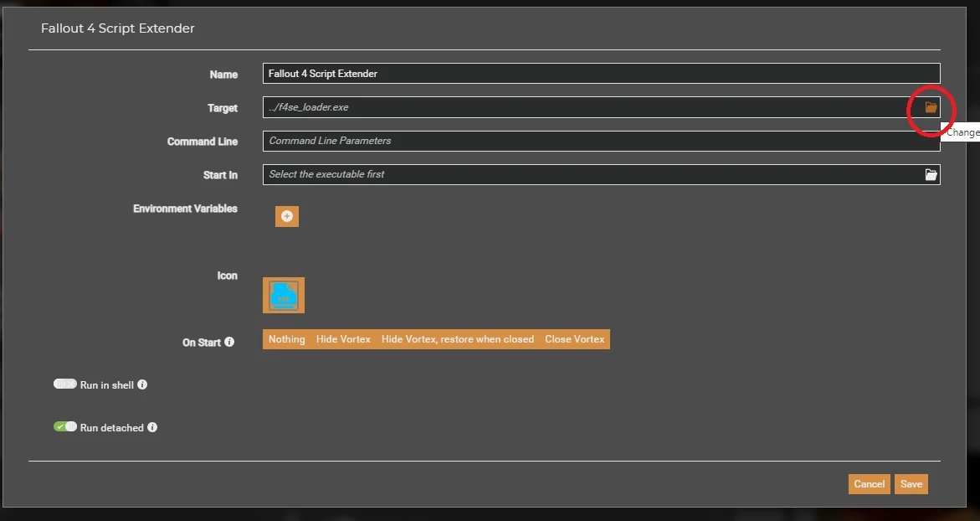Screen dimensions: 980x521
Task: Show info about Run in shell
Action: click(142, 384)
